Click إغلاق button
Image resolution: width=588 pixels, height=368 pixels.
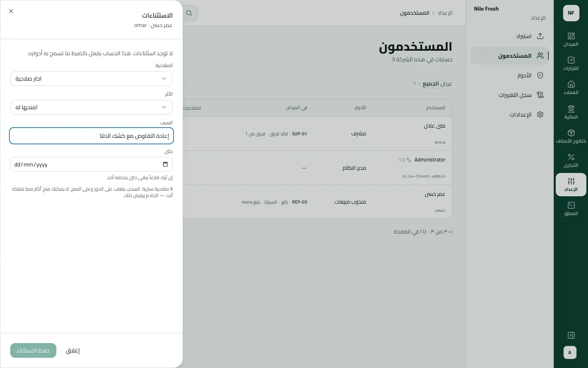[73, 350]
